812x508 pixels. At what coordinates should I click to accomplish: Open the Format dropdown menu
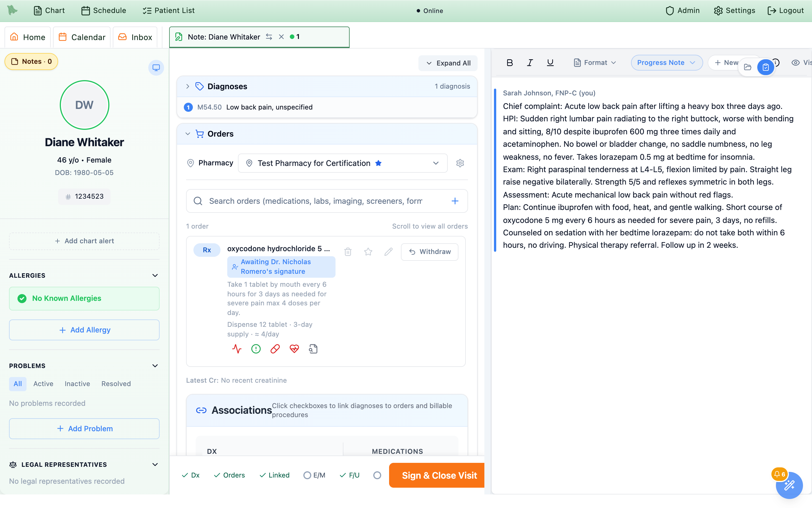tap(595, 62)
